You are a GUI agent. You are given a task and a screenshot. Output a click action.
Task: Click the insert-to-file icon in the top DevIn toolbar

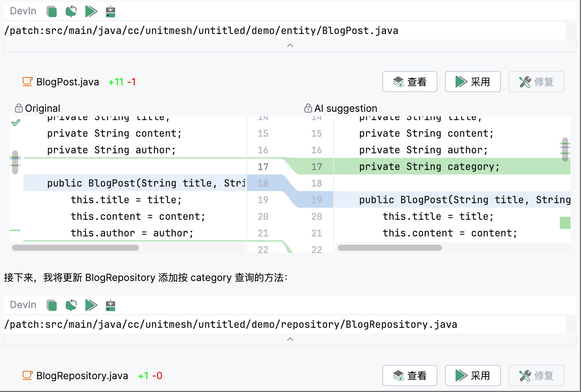[x=110, y=11]
